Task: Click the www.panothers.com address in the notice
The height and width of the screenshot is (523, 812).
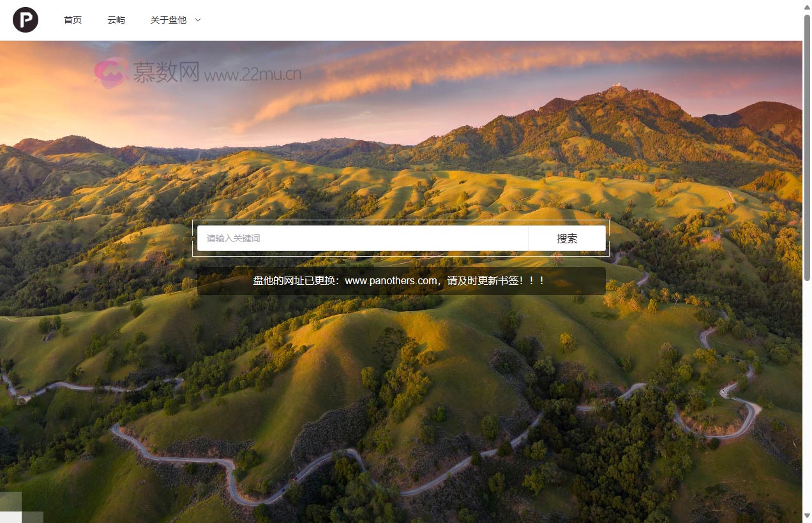Action: pyautogui.click(x=391, y=280)
